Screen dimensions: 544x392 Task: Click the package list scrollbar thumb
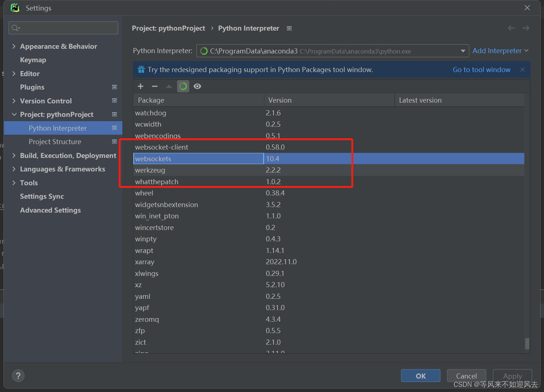point(527,344)
